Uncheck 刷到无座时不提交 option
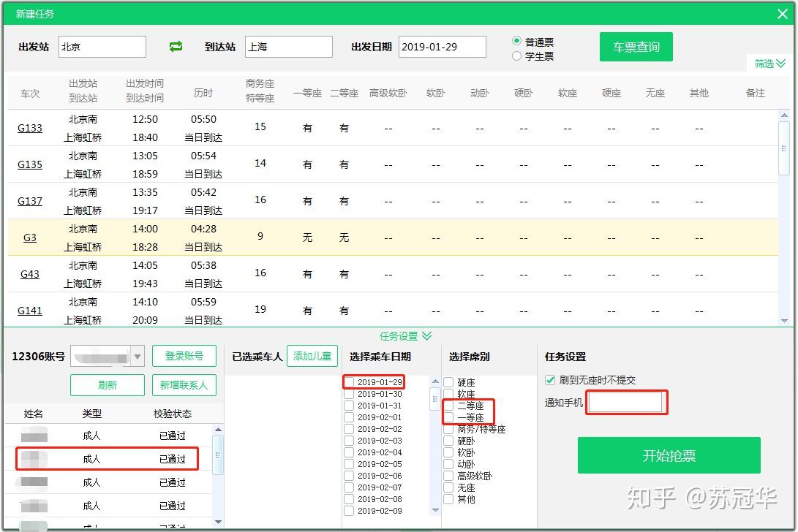The width and height of the screenshot is (798, 532). click(550, 380)
